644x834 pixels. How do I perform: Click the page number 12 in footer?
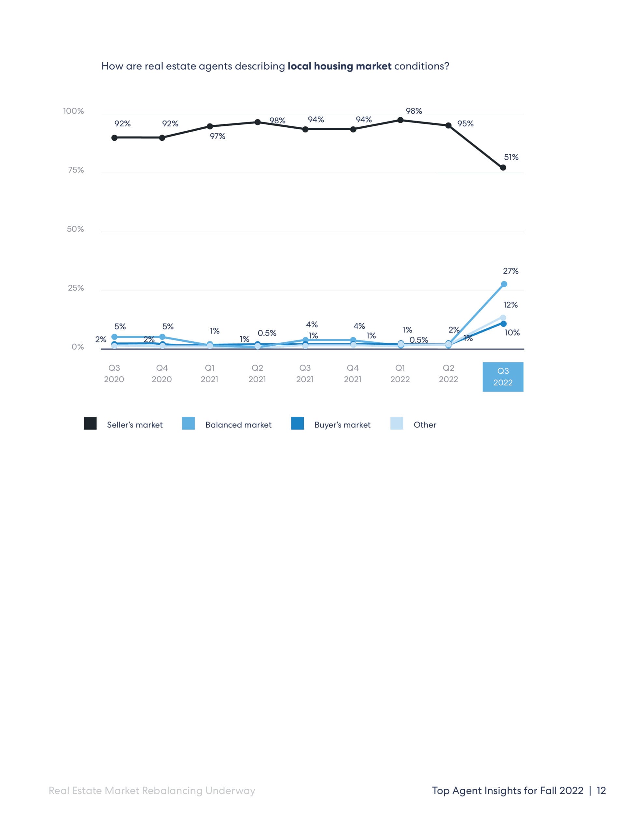(x=601, y=790)
